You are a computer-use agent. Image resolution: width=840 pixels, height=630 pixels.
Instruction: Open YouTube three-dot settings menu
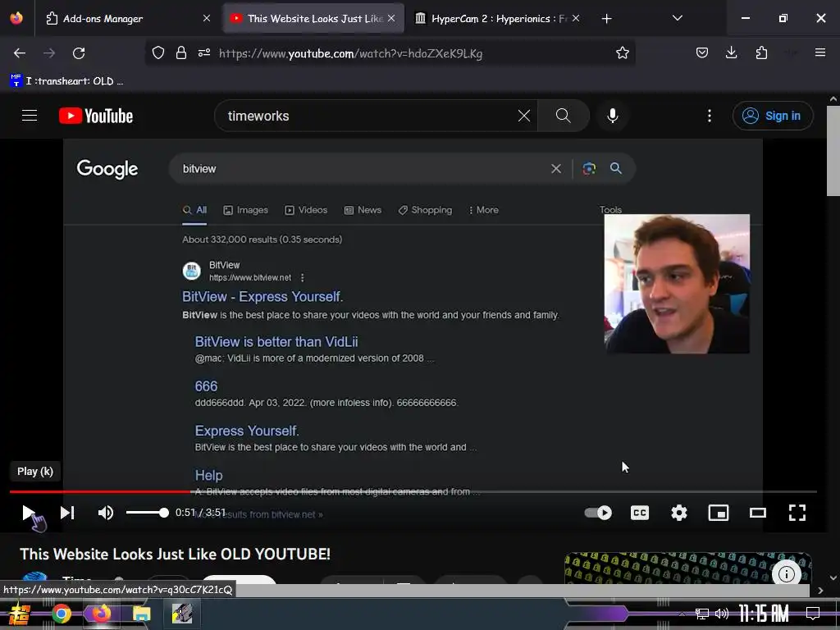710,116
